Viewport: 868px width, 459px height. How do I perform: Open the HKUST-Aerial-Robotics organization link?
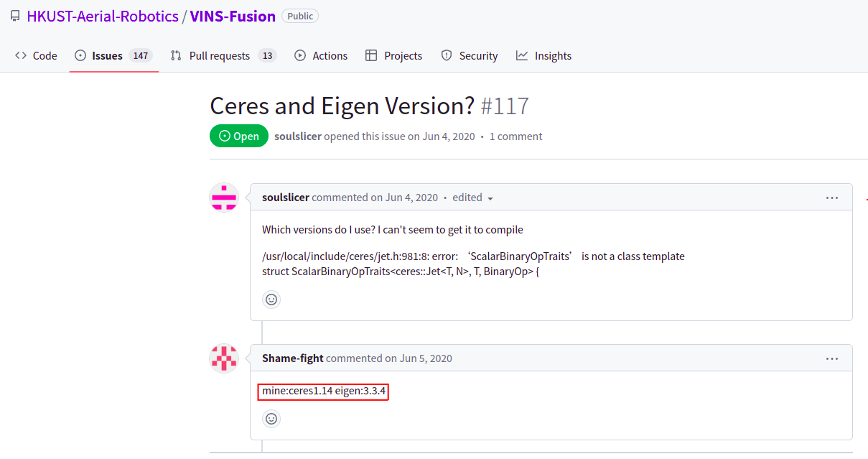coord(103,15)
